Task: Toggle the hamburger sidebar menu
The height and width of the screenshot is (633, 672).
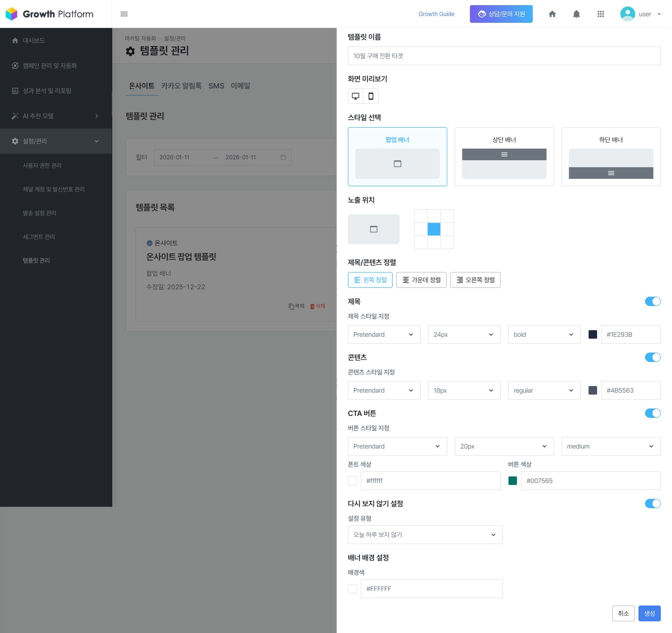Action: click(124, 14)
